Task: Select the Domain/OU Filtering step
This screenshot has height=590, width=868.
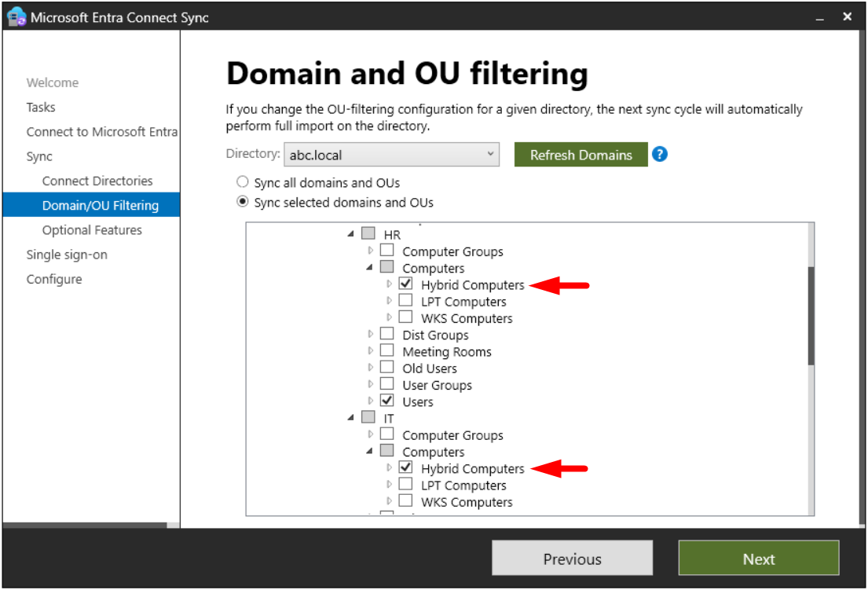Action: pyautogui.click(x=91, y=205)
